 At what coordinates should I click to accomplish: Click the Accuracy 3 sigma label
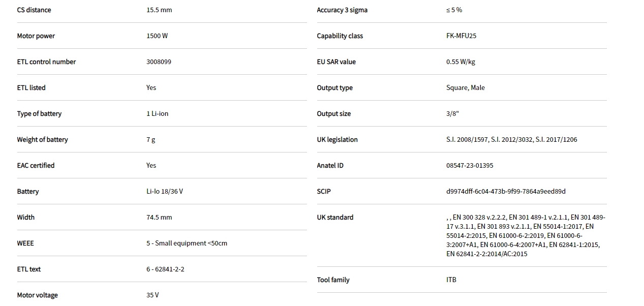click(342, 10)
